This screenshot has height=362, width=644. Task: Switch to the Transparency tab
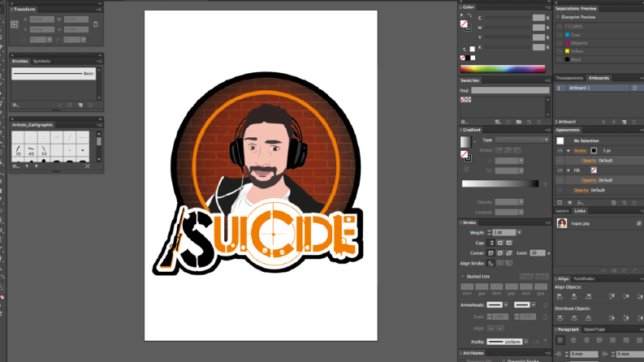569,78
